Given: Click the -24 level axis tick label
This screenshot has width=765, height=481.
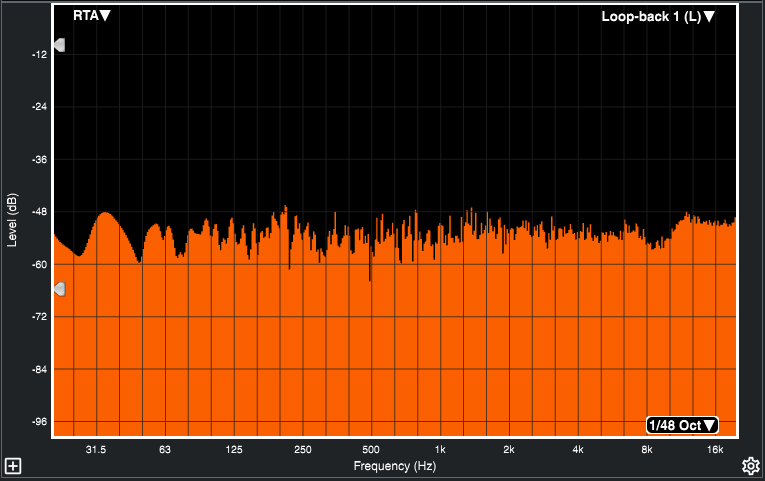Looking at the screenshot, I should point(39,107).
